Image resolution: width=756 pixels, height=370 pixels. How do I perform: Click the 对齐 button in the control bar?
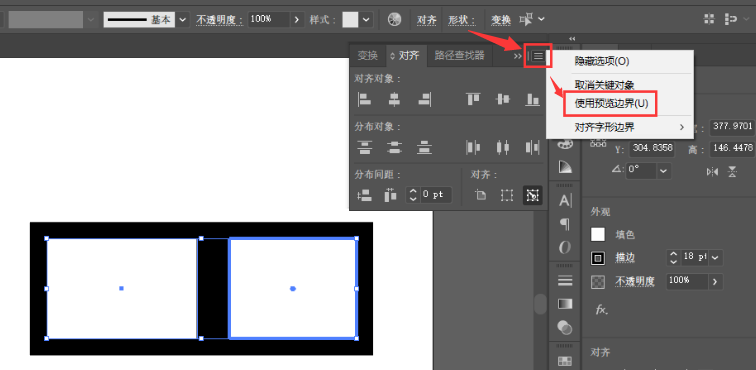pos(427,20)
